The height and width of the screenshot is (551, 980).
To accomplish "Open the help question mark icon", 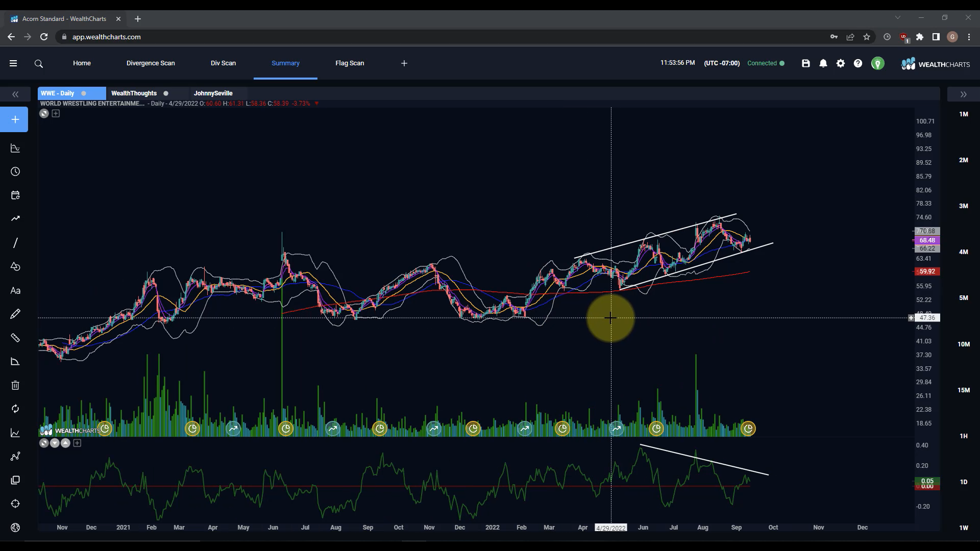I will (x=858, y=63).
